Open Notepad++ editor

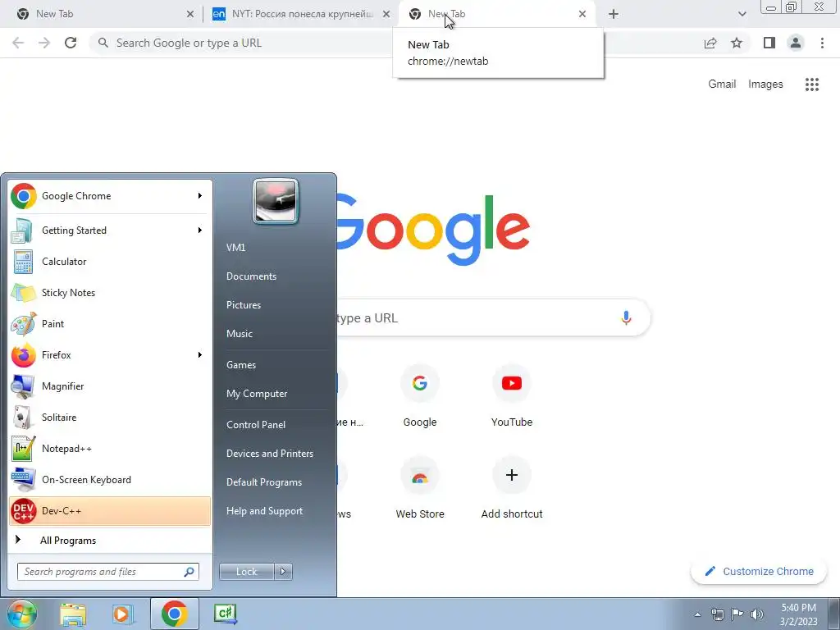(x=110, y=449)
